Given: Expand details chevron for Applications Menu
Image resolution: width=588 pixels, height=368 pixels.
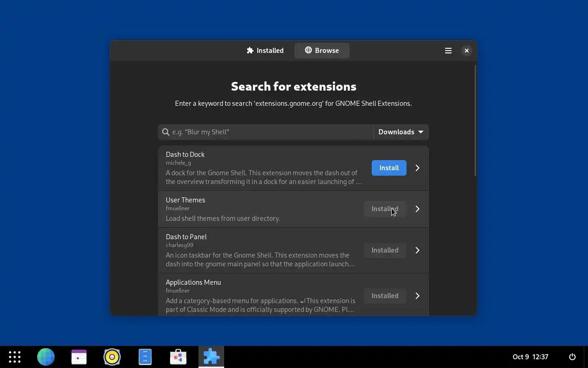Looking at the screenshot, I should (x=417, y=296).
